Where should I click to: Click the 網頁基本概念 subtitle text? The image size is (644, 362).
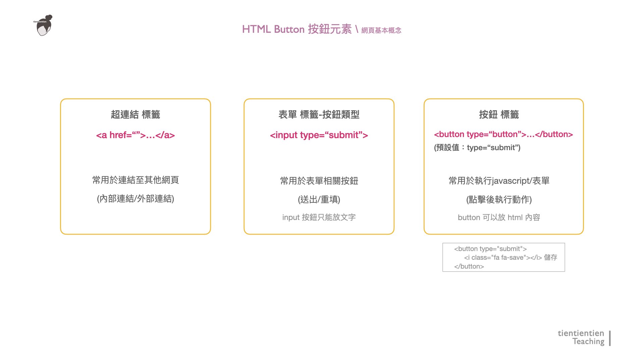pyautogui.click(x=381, y=31)
